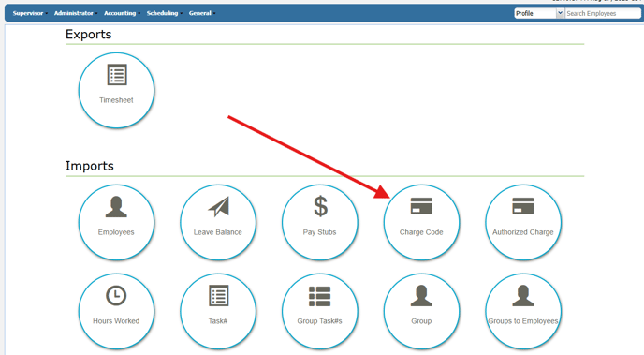The image size is (644, 355).
Task: Open the Authorized Charge import
Action: click(523, 222)
